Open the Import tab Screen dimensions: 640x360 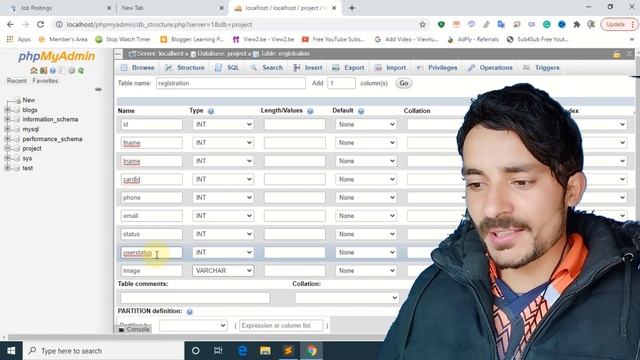[x=391, y=68]
